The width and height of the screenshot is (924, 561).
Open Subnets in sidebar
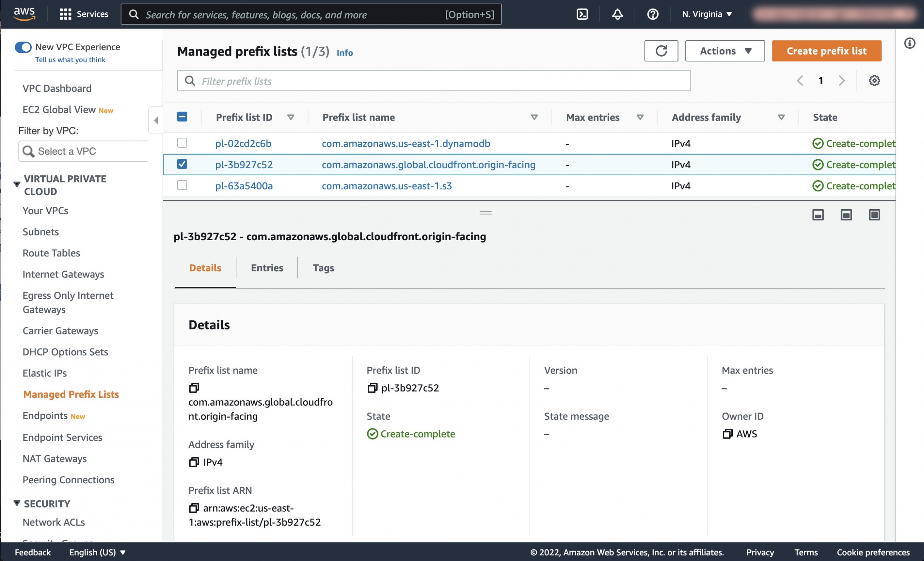coord(40,232)
